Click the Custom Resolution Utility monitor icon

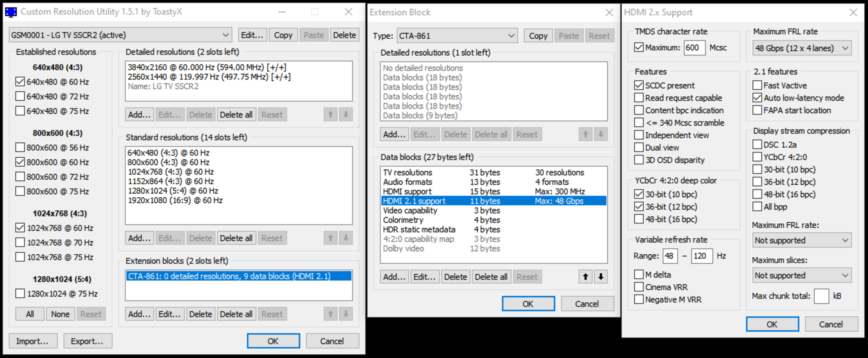click(x=11, y=12)
